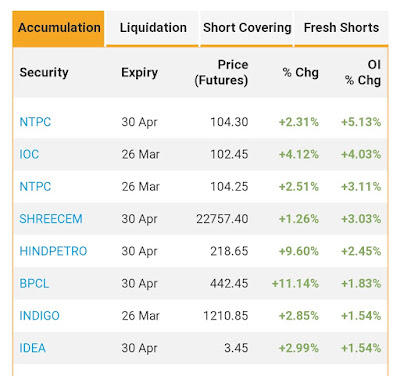Open NTPC 26 Mar futures link
This screenshot has height=376, width=400.
tap(35, 187)
